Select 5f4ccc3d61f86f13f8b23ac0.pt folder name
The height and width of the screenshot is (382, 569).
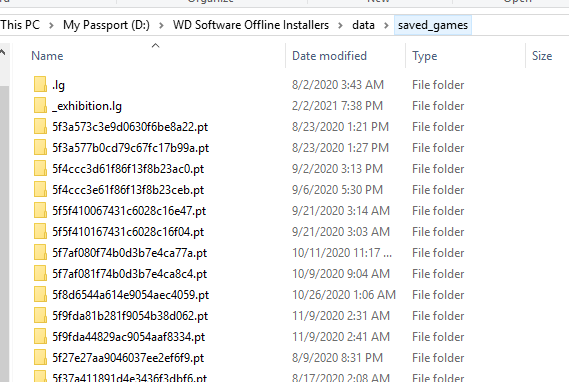128,169
